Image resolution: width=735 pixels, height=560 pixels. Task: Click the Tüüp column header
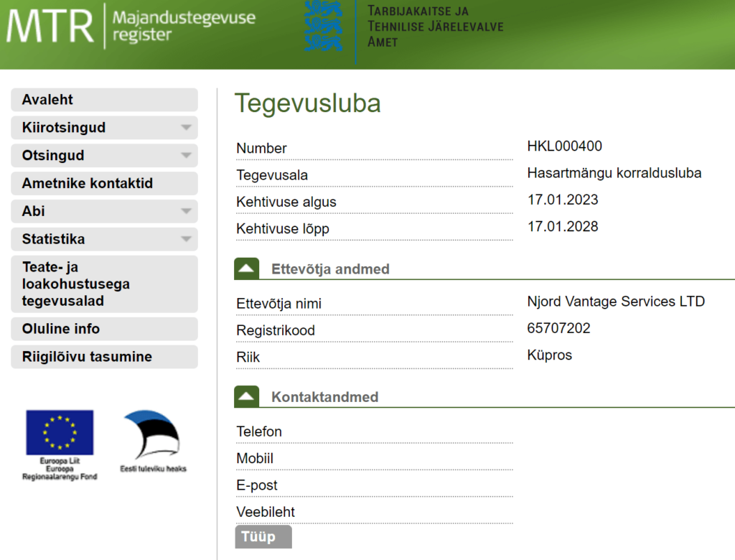pyautogui.click(x=263, y=537)
